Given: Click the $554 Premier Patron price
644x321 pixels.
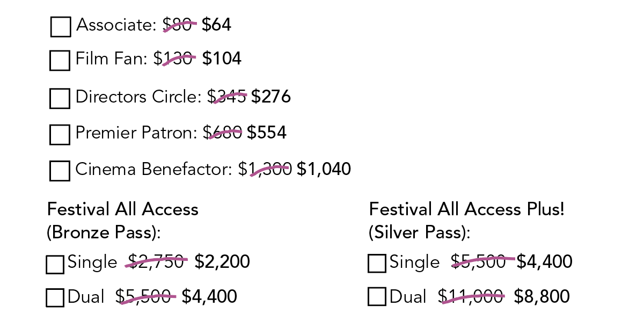Looking at the screenshot, I should 266,133.
